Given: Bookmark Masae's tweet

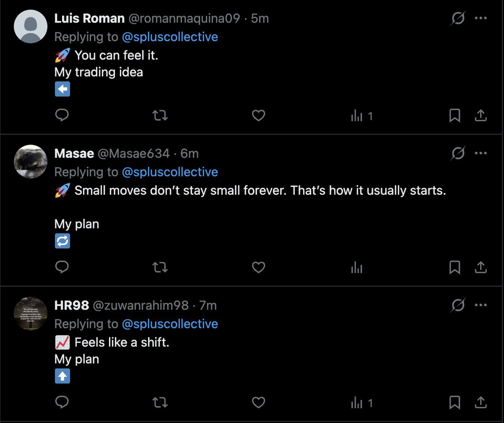Looking at the screenshot, I should (454, 267).
